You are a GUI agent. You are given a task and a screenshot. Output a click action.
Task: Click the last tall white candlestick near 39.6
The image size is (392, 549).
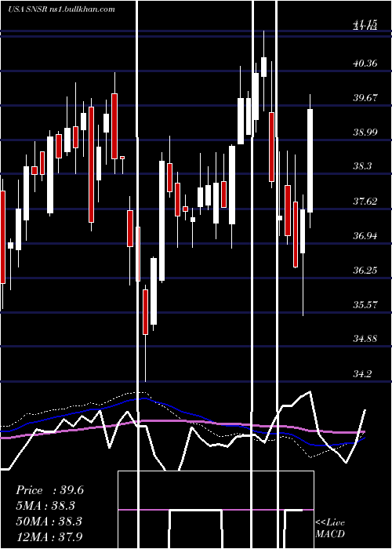[310, 161]
